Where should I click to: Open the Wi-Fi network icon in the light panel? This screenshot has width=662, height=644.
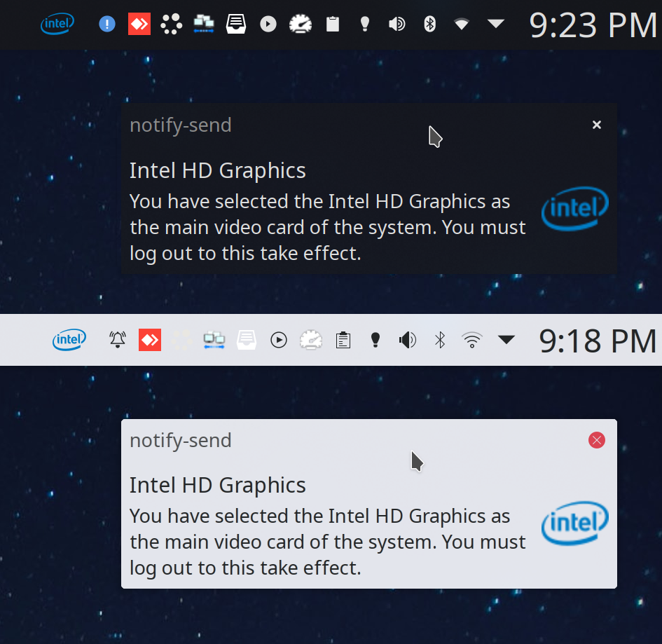click(472, 340)
